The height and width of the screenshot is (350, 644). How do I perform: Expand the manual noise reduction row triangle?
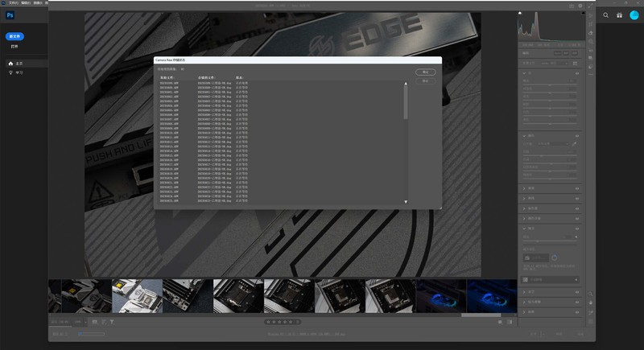(576, 280)
